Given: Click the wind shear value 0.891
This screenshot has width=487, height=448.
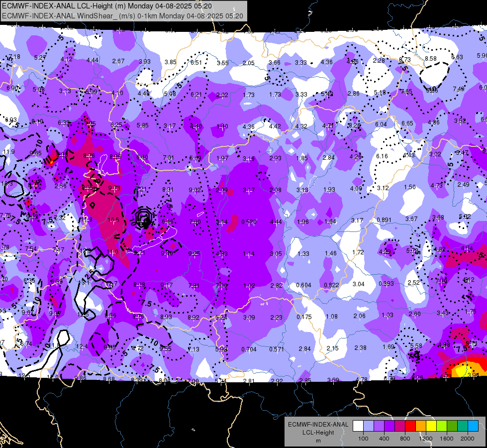Looking at the screenshot, I should [384, 220].
